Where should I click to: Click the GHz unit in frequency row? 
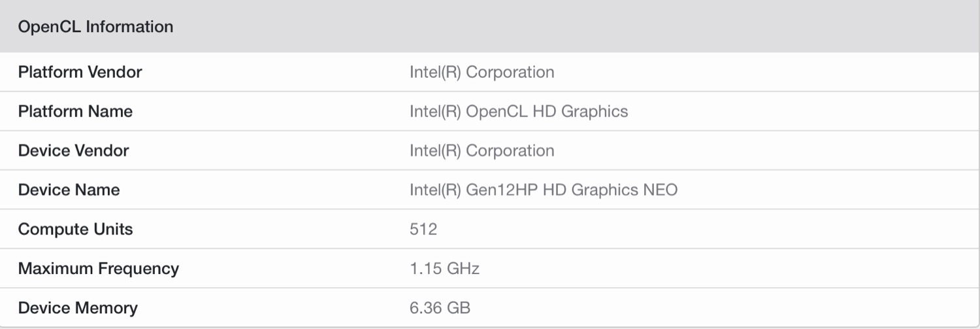[463, 268]
